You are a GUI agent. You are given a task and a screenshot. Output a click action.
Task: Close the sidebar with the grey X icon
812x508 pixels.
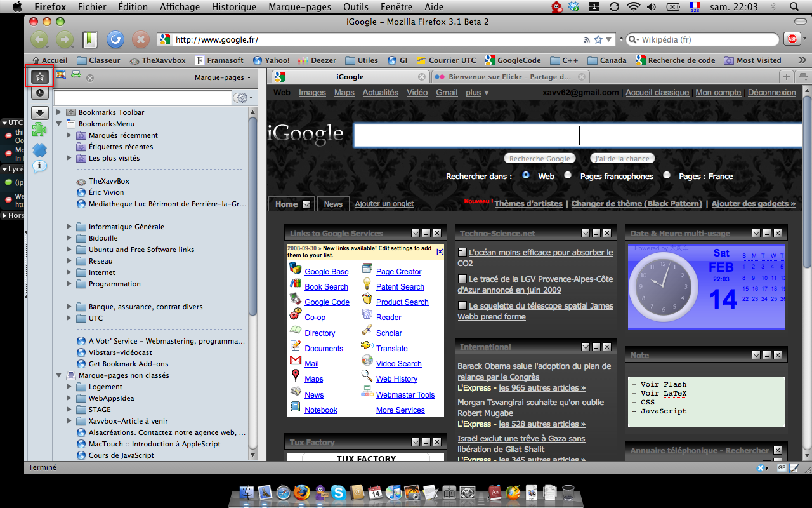pyautogui.click(x=90, y=78)
